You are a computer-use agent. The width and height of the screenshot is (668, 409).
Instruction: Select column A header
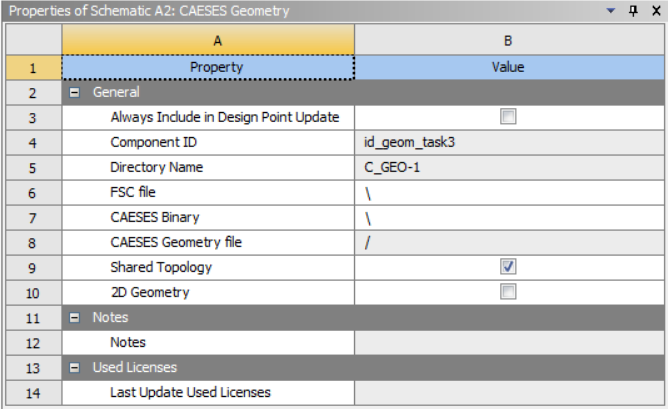tap(208, 41)
